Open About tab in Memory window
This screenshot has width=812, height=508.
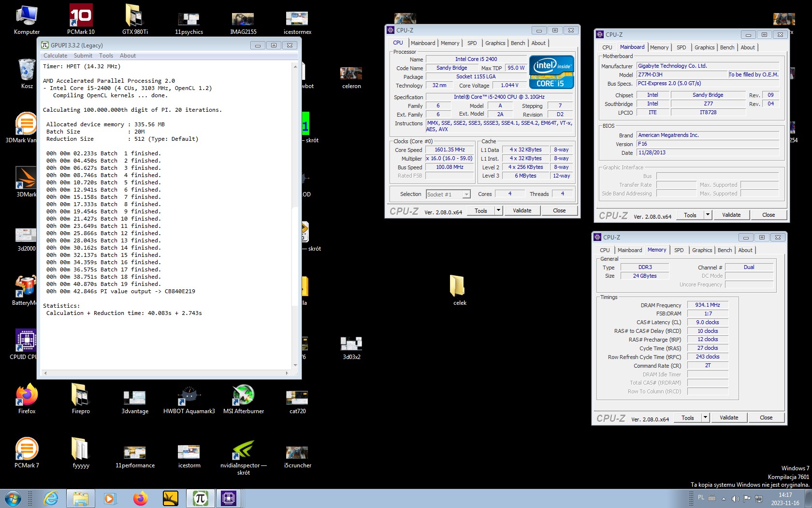point(745,250)
